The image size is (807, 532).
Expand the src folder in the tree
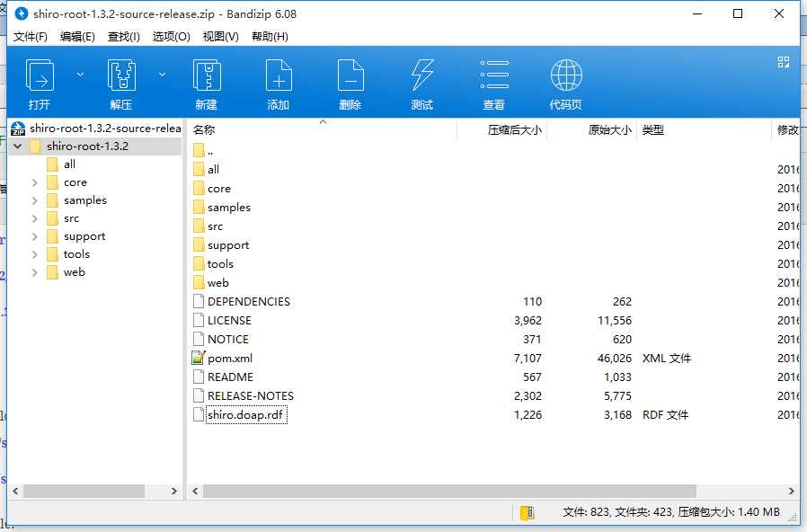[35, 218]
